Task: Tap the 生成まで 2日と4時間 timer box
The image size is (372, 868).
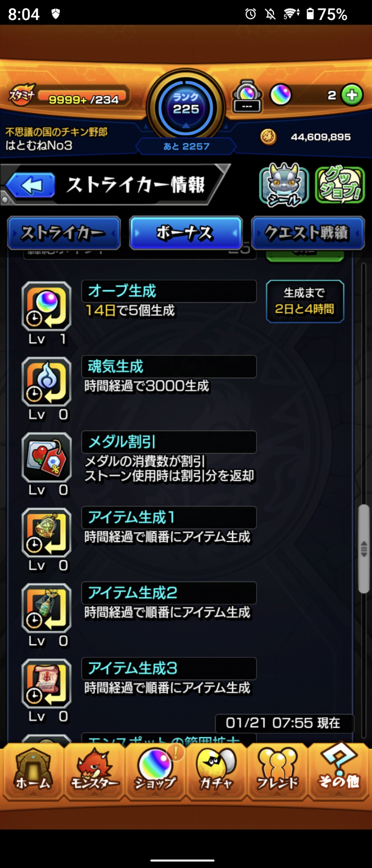Action: tap(305, 301)
